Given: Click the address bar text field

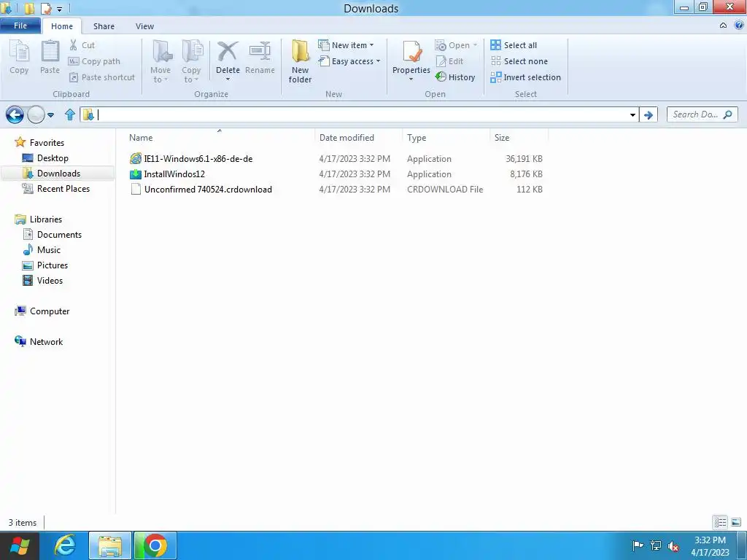Looking at the screenshot, I should tap(362, 114).
